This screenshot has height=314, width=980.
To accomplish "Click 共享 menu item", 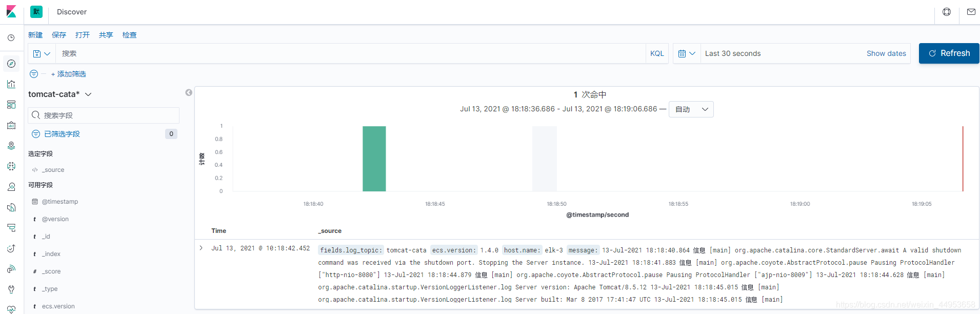I will click(x=106, y=35).
